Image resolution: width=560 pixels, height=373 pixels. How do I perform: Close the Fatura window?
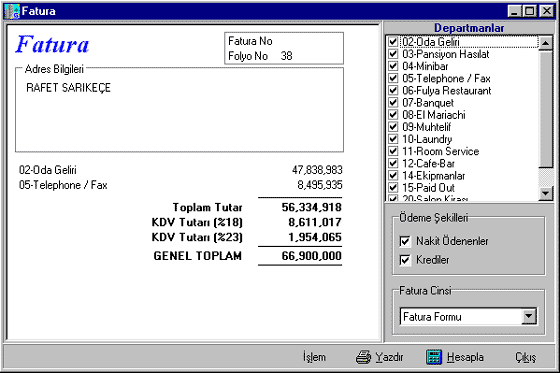click(x=546, y=11)
